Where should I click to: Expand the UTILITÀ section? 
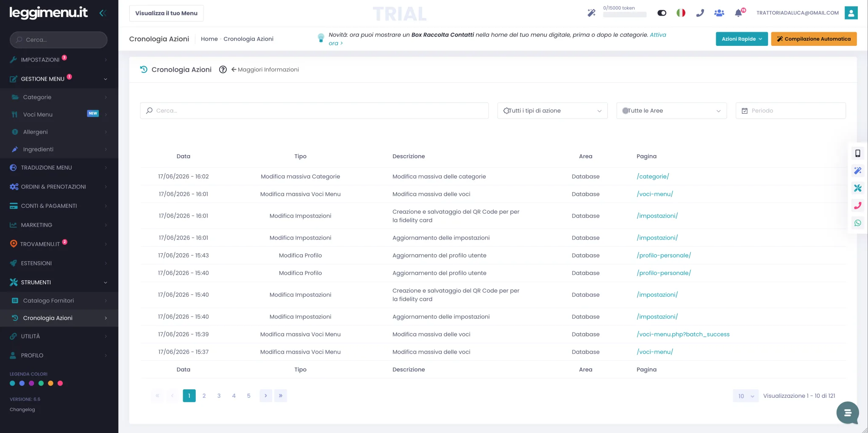[x=59, y=336]
